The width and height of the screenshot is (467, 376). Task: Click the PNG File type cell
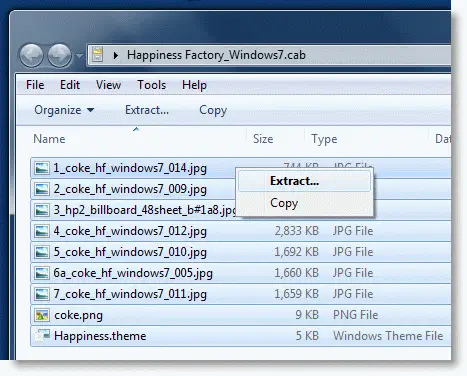click(355, 315)
